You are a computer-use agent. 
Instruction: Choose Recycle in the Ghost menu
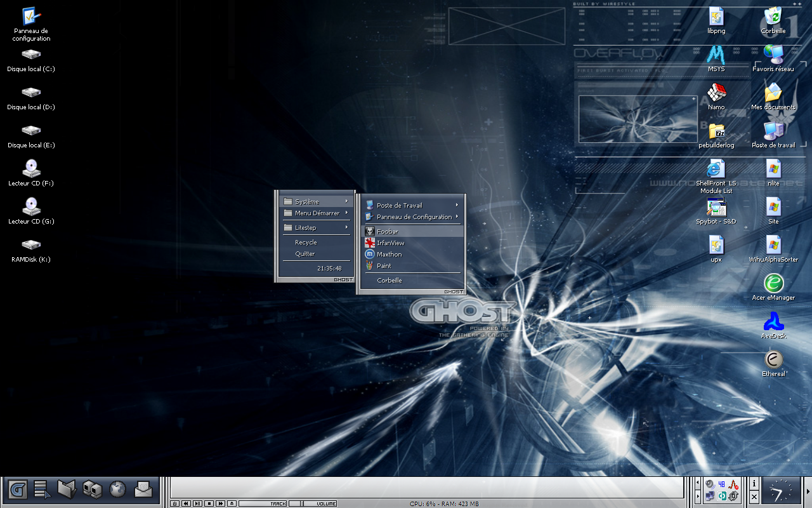(316, 242)
